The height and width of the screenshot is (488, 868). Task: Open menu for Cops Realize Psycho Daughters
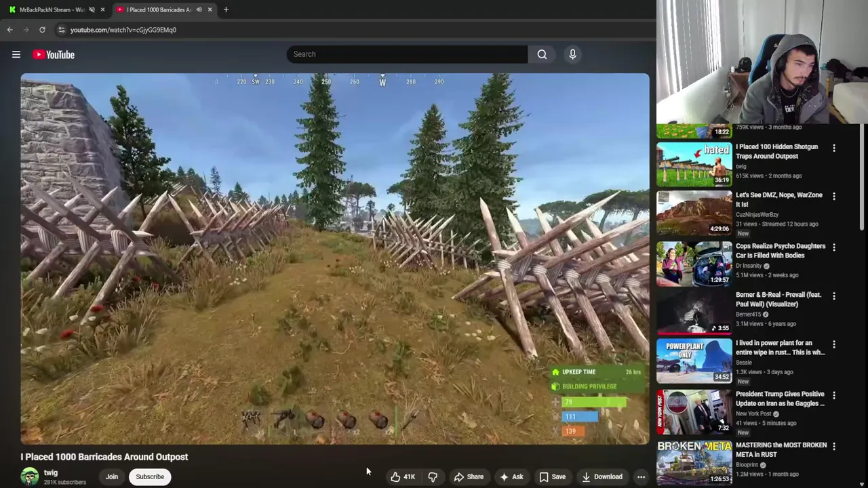click(x=834, y=247)
